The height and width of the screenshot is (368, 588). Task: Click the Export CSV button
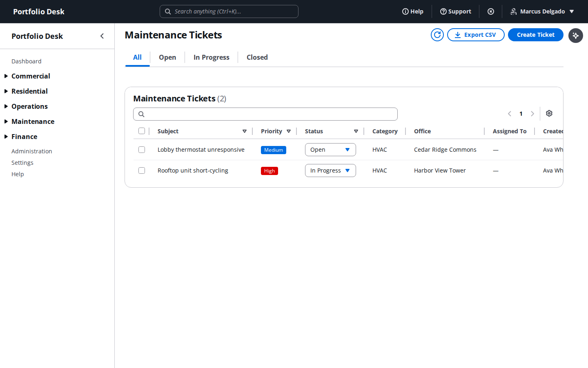(476, 35)
